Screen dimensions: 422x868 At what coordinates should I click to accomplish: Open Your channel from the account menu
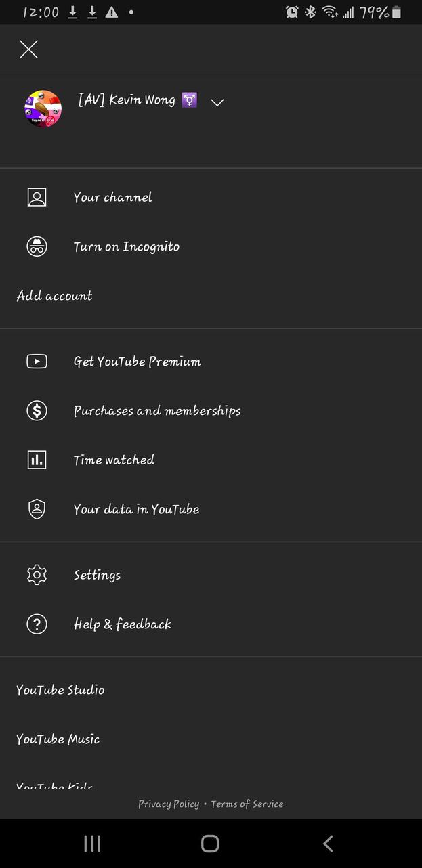click(112, 197)
